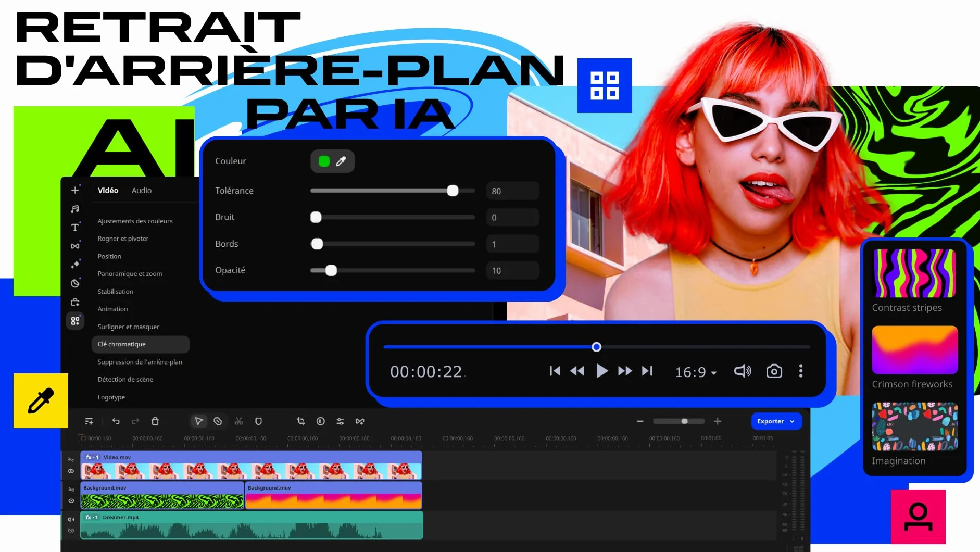Click the Bruit value field showing 0
This screenshot has width=980, height=552.
point(512,218)
